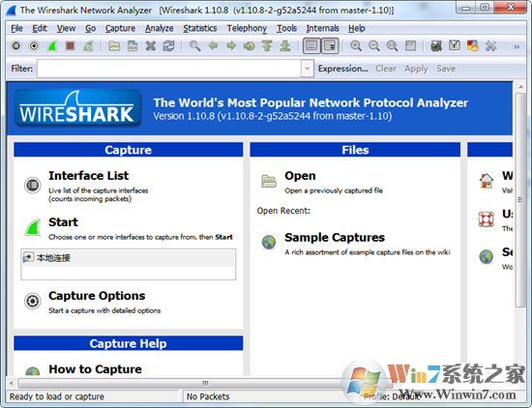Open the Statistics menu

tap(200, 28)
